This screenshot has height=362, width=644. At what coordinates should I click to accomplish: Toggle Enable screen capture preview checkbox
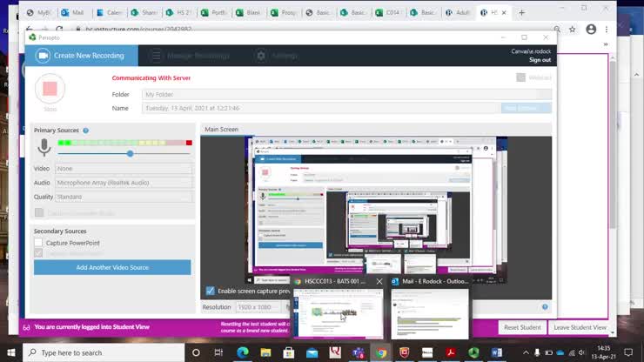click(x=210, y=291)
